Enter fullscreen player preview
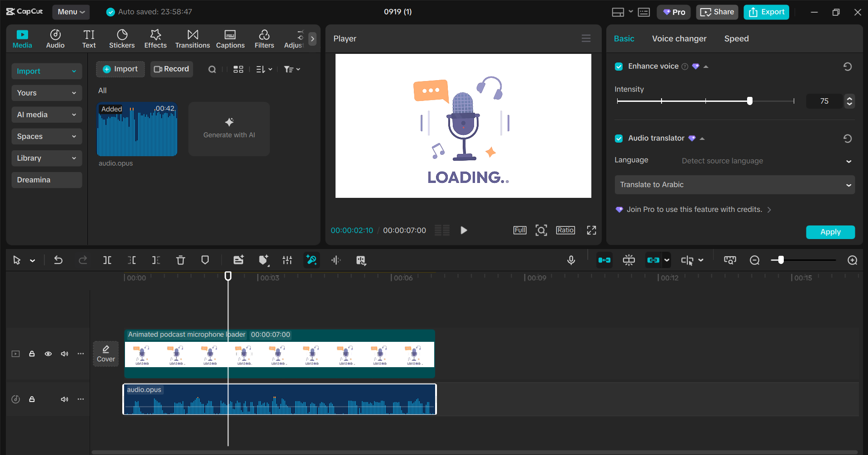 (591, 230)
